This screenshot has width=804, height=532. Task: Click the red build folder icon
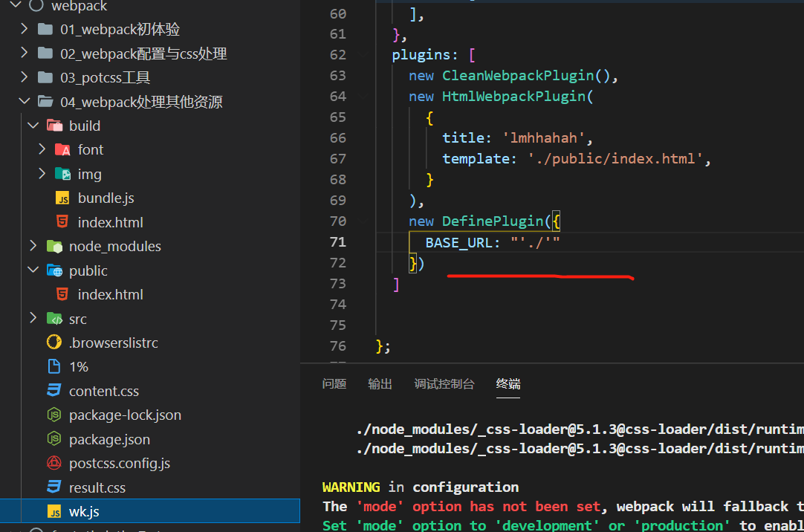pos(54,126)
